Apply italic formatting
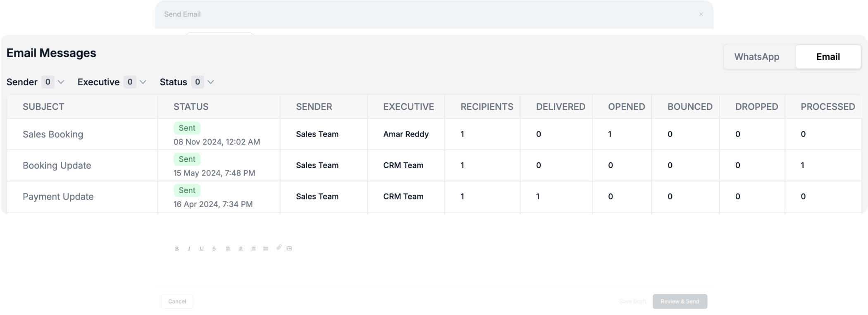This screenshot has height=315, width=868. click(189, 249)
